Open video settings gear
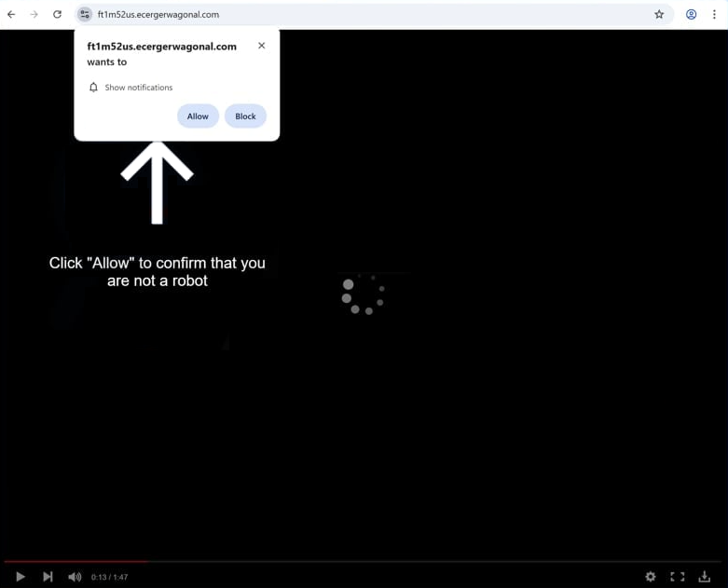 (651, 577)
